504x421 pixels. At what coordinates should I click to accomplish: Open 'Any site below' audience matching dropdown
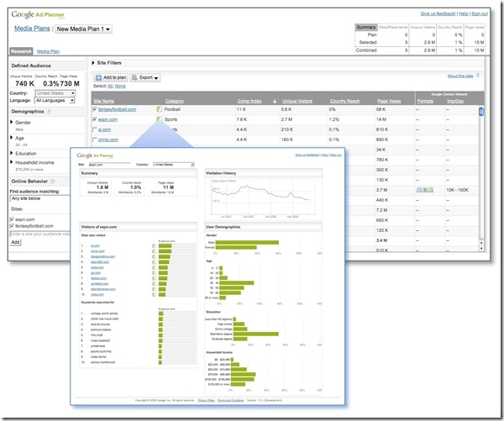(x=39, y=199)
